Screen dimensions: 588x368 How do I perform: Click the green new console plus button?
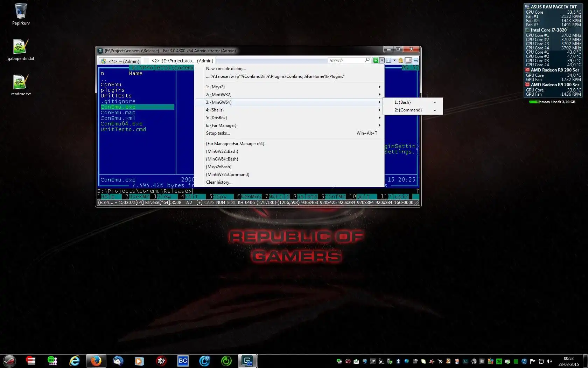[376, 60]
